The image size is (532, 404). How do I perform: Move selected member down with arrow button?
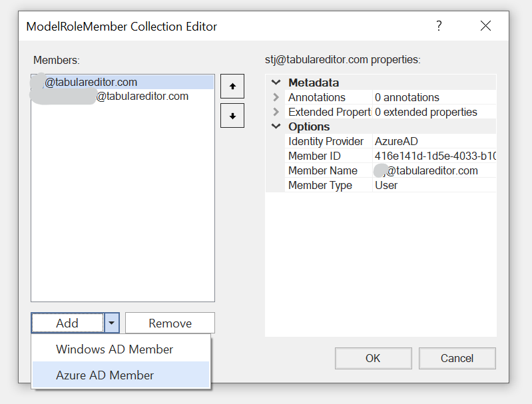coord(232,116)
